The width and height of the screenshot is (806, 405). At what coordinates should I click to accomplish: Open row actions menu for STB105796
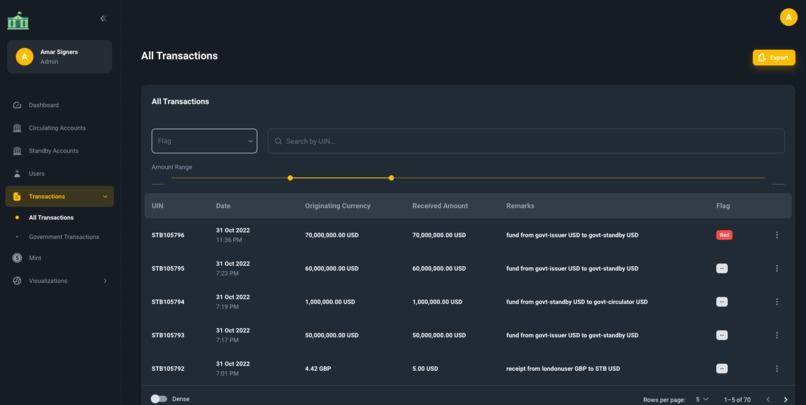click(777, 235)
